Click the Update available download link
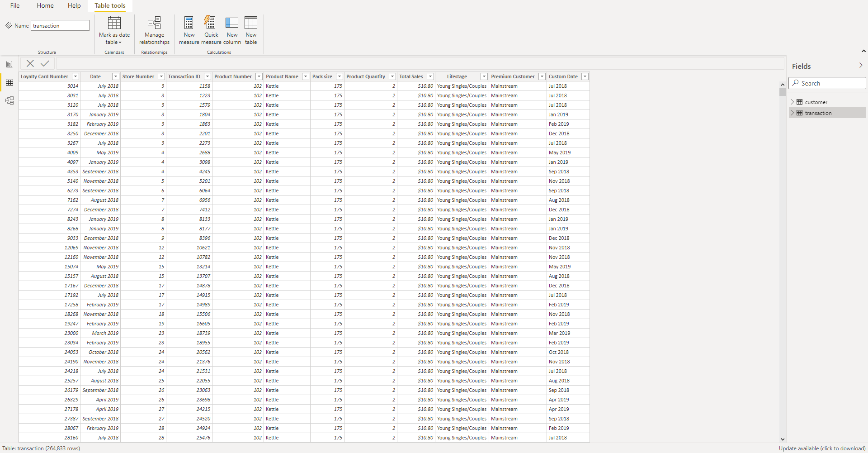Viewport: 868px width, 453px height. 821,448
